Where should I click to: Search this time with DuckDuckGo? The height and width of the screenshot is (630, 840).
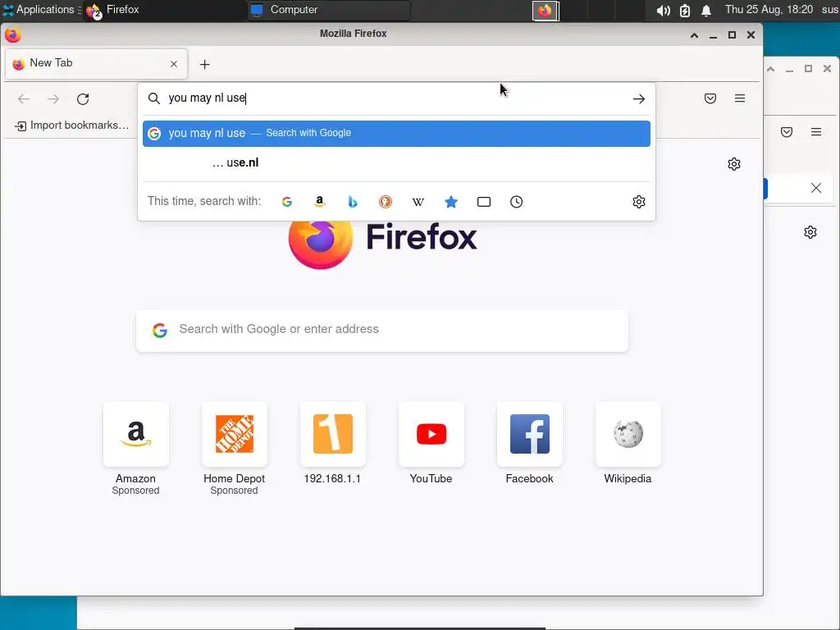386,202
